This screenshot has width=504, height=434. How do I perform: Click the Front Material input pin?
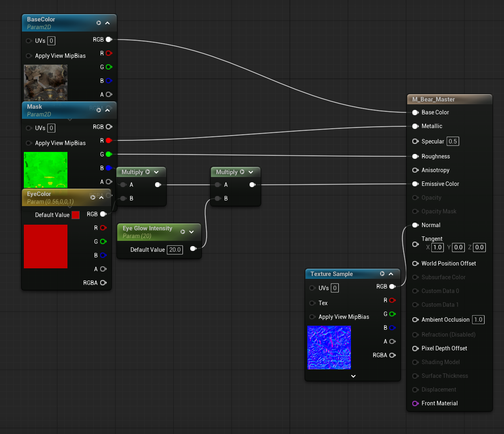tap(415, 403)
